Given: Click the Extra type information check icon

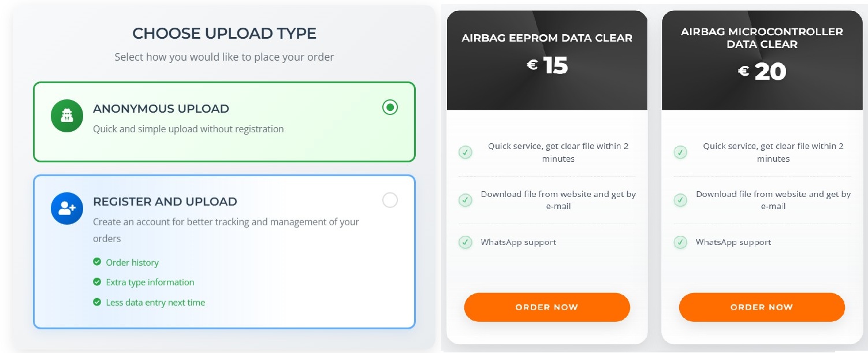Looking at the screenshot, I should pyautogui.click(x=97, y=282).
